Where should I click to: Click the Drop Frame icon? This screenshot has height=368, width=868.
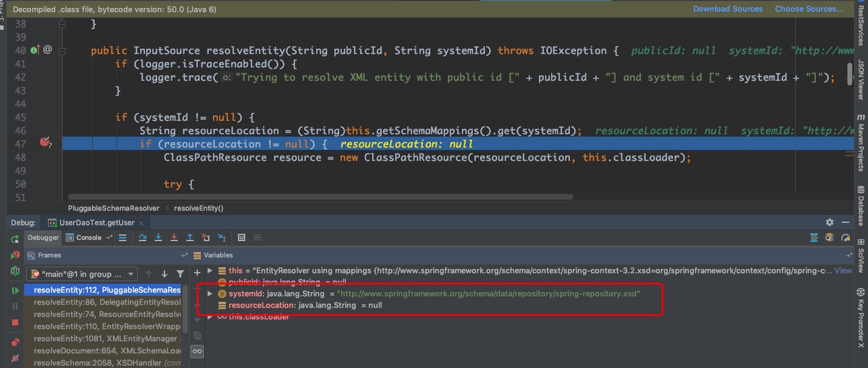tap(206, 237)
